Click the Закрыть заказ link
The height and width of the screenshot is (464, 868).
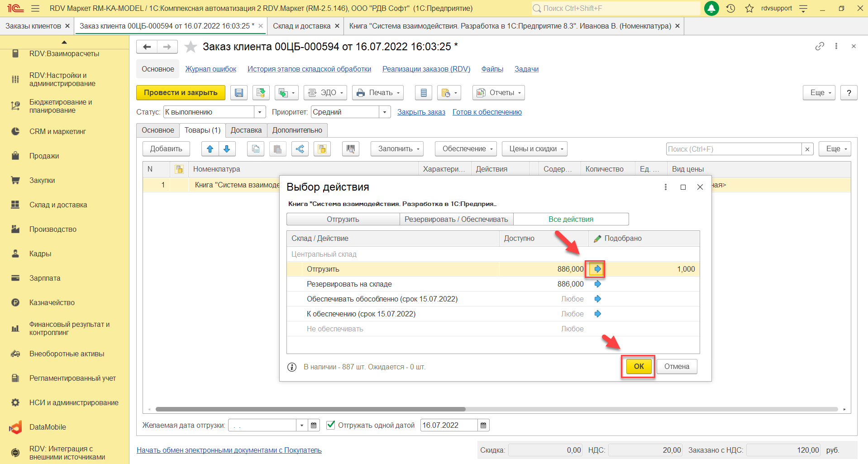click(421, 112)
